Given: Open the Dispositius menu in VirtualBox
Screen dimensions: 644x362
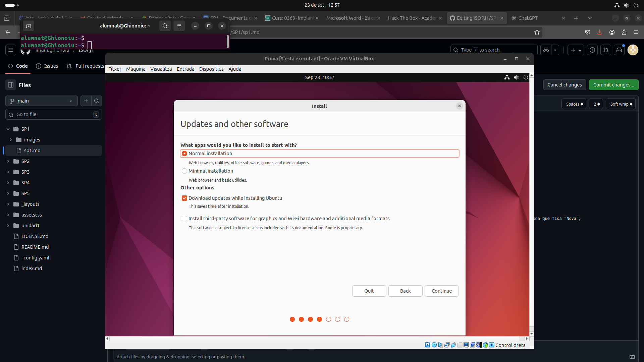Looking at the screenshot, I should [211, 69].
